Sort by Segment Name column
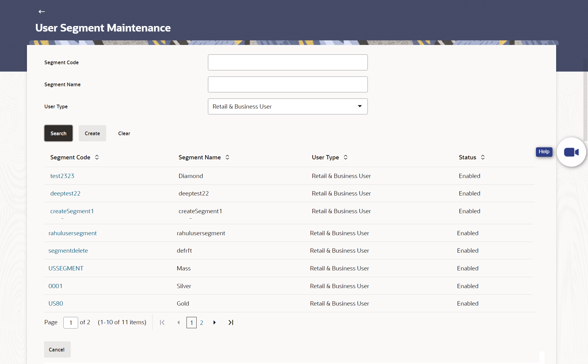This screenshot has height=364, width=588. [x=227, y=157]
